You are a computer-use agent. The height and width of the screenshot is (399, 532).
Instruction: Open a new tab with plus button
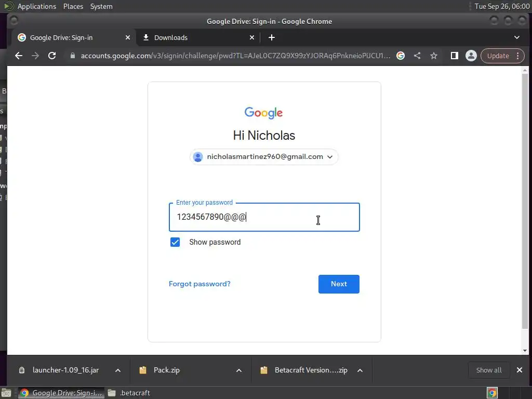click(271, 37)
